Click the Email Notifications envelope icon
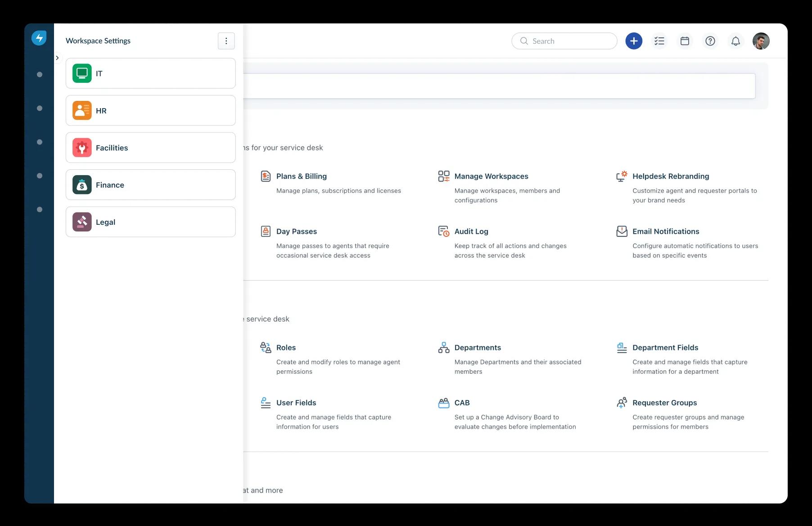Image resolution: width=812 pixels, height=526 pixels. pos(622,231)
